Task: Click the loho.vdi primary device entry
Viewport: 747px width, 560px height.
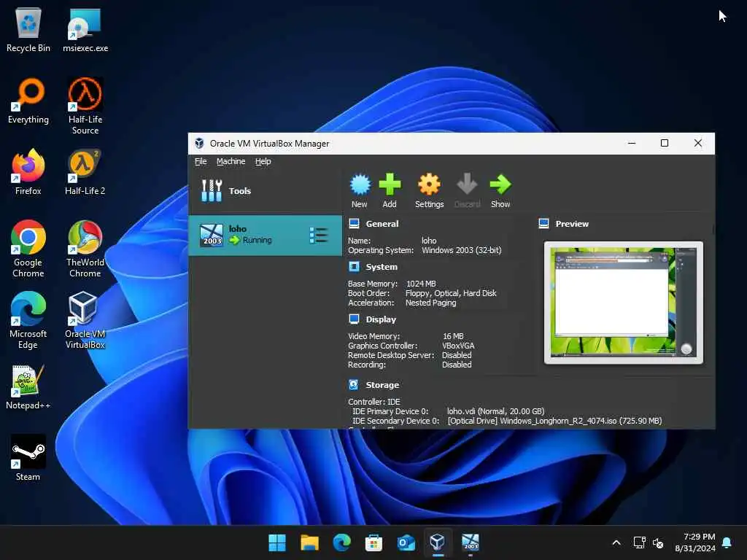Action: tap(495, 411)
